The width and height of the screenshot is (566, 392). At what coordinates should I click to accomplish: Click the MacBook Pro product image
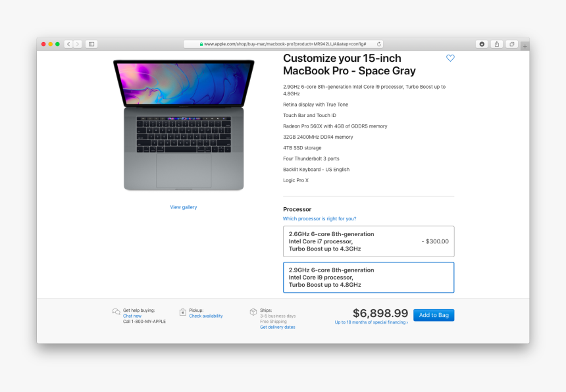184,125
